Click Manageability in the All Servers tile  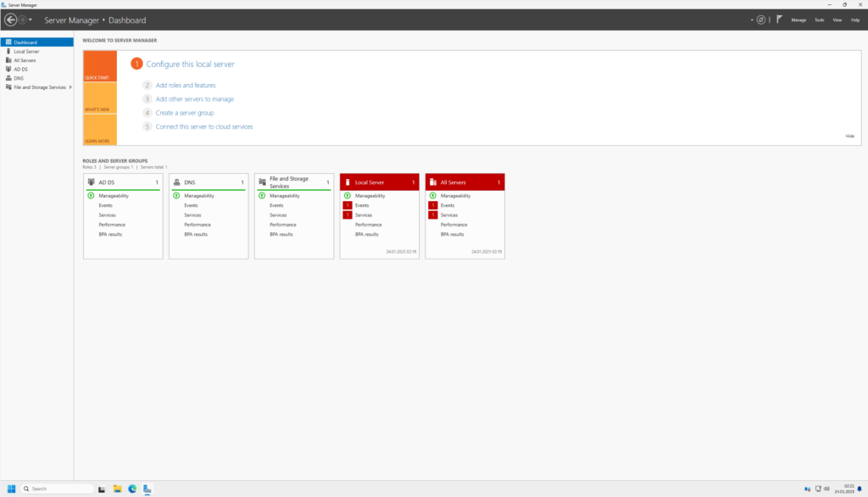[455, 196]
